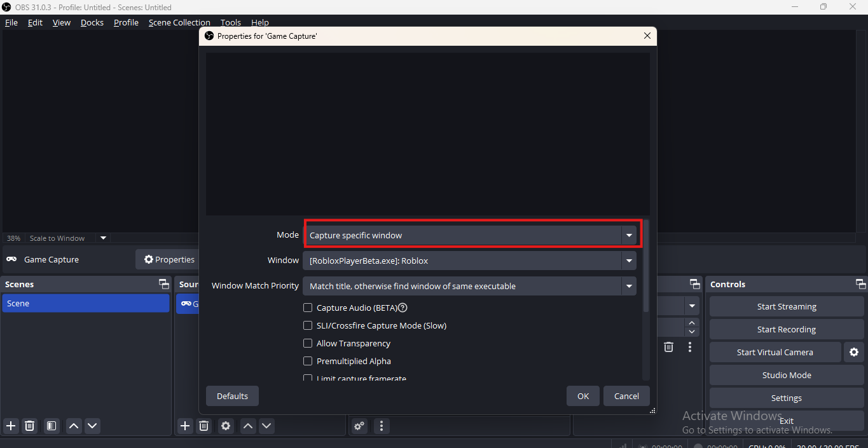
Task: Add a new scene with the plus icon
Action: [11, 426]
